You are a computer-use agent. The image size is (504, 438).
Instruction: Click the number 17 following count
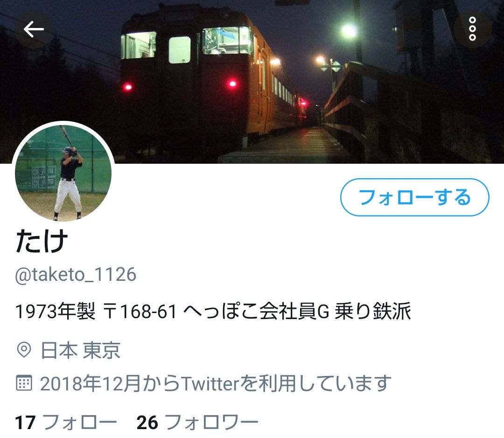pos(25,423)
